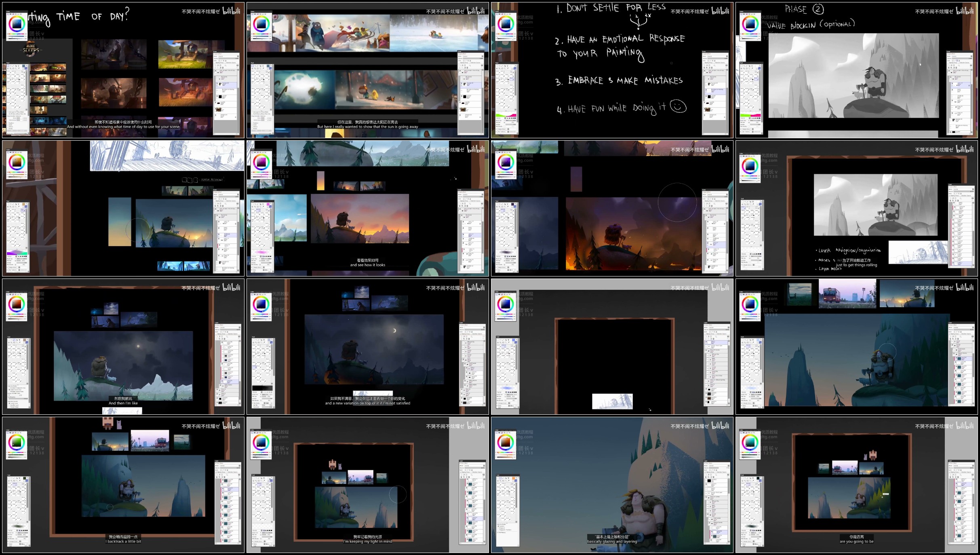Click grayscale painting under "VALUE BLOCKIN" heading
This screenshot has height=555, width=980.
[x=854, y=76]
